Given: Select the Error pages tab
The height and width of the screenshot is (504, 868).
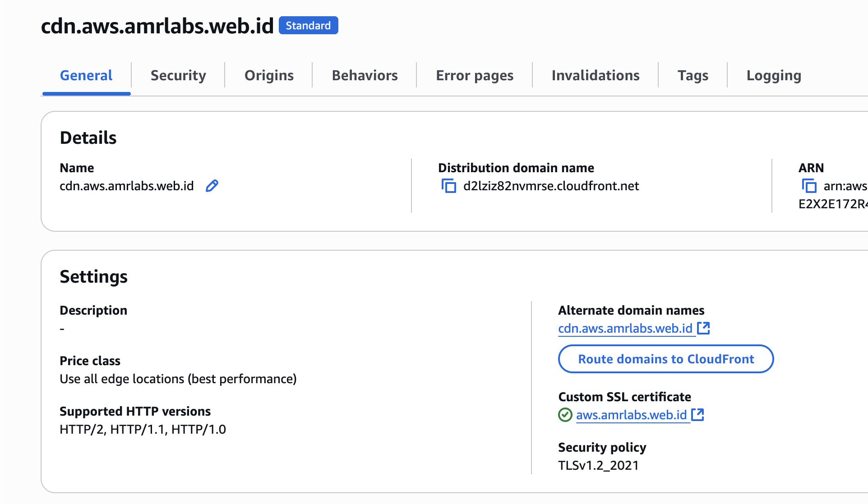Looking at the screenshot, I should [x=475, y=75].
